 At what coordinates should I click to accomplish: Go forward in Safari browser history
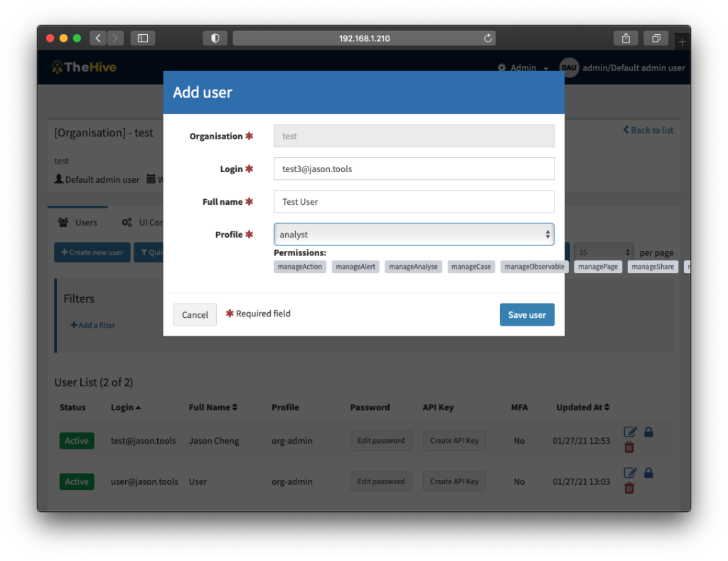tap(116, 38)
